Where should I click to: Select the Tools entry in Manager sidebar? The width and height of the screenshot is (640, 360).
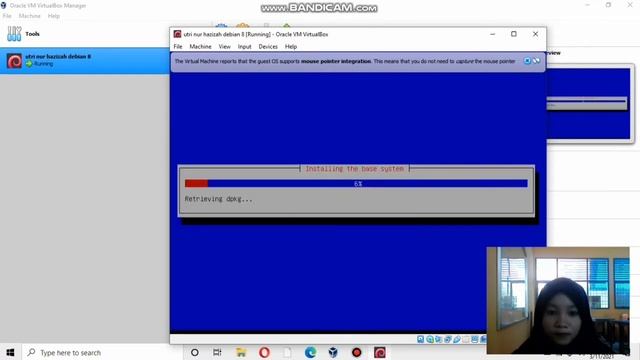(x=85, y=34)
